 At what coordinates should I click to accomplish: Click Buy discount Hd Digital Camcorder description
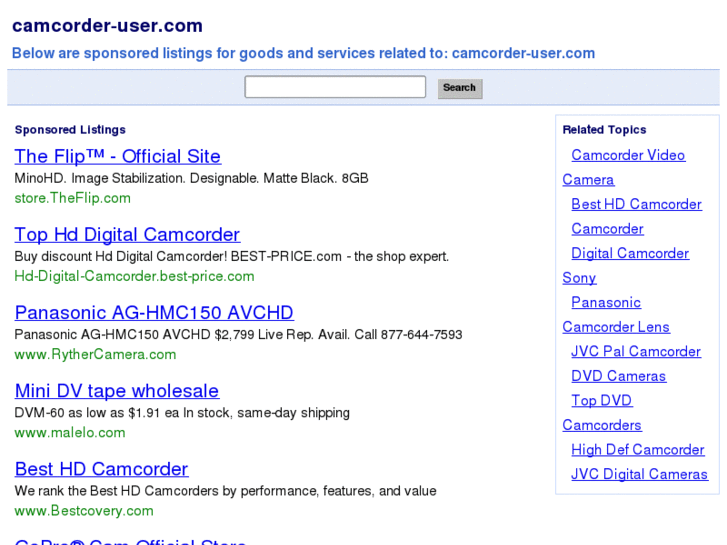point(231,256)
